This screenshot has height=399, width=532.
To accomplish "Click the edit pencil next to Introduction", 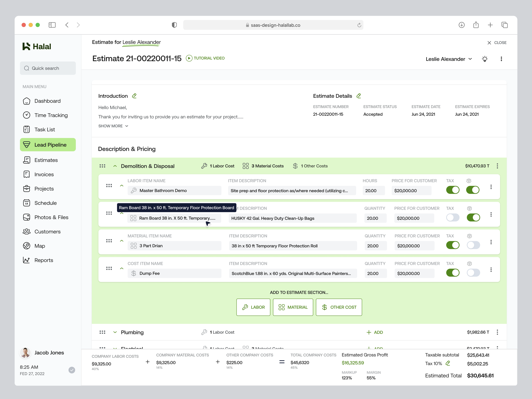I will [134, 96].
